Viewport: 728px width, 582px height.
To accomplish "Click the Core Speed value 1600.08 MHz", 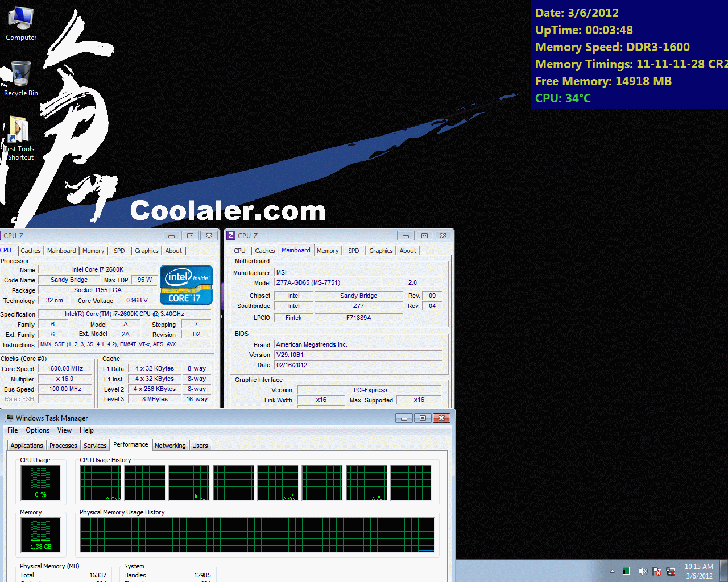I will [x=65, y=368].
